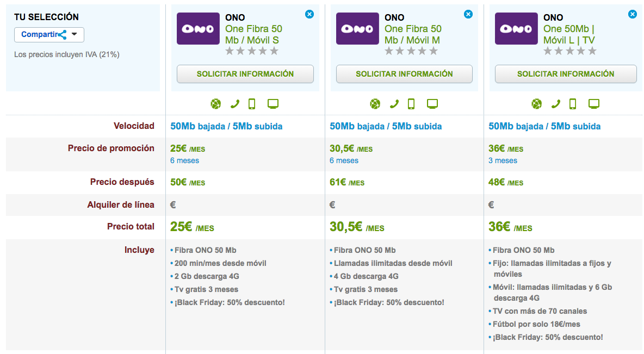Screen dimensions: 644x354
Task: Click the speed value of the Móvil M plan
Action: click(386, 126)
